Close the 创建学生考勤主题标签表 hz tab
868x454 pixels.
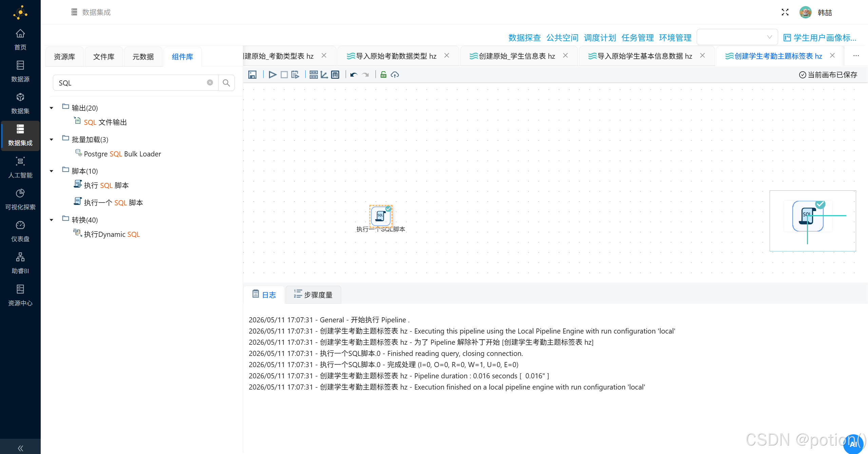pyautogui.click(x=832, y=56)
